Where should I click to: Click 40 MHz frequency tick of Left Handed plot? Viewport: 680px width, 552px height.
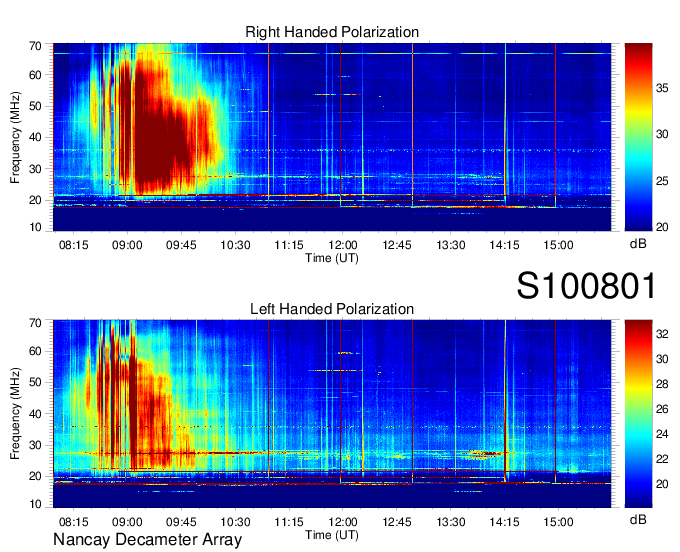(35, 414)
